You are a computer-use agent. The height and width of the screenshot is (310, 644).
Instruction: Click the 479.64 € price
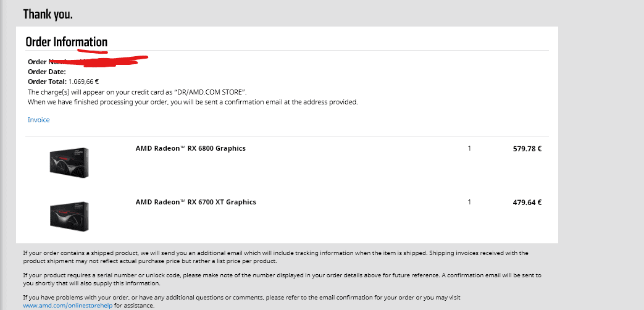click(527, 202)
